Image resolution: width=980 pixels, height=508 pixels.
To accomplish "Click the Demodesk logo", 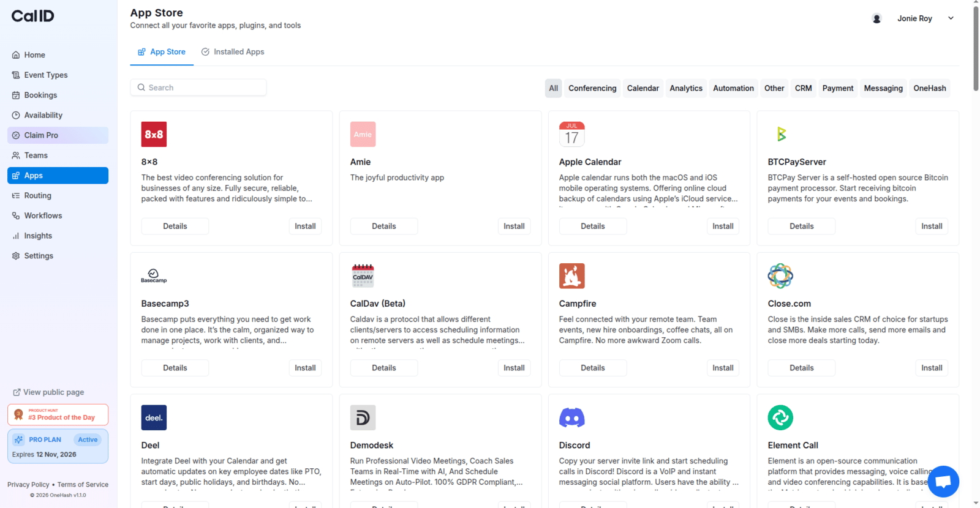I will point(363,417).
